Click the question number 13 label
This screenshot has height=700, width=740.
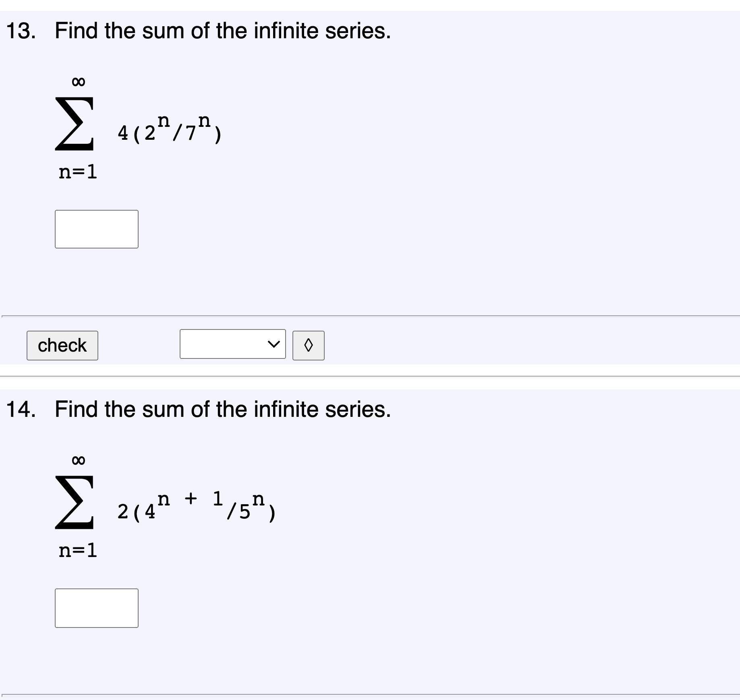click(x=21, y=31)
